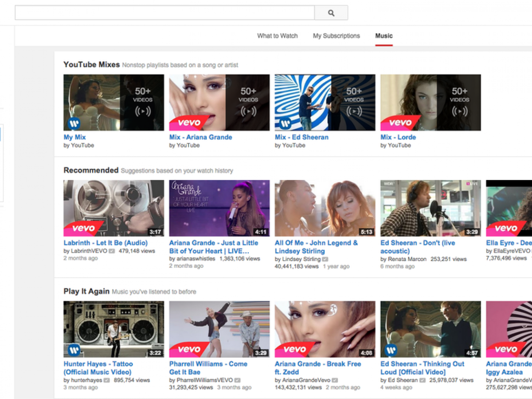The height and width of the screenshot is (399, 532).
Task: Select the Music tab
Action: [x=383, y=36]
